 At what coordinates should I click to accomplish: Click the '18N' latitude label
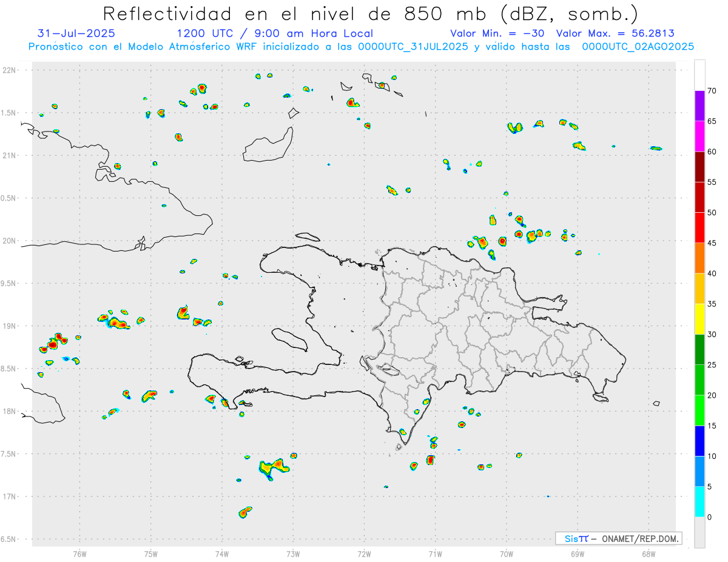coord(10,411)
